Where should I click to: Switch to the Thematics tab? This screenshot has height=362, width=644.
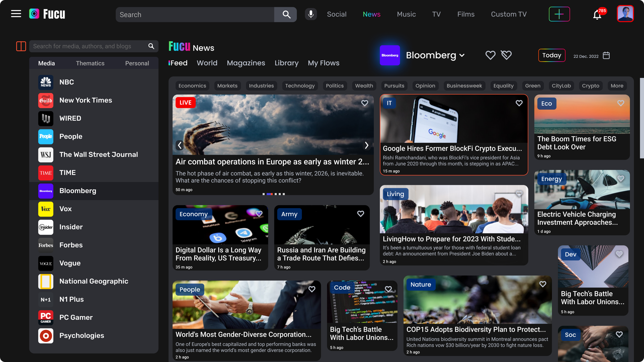tap(90, 63)
